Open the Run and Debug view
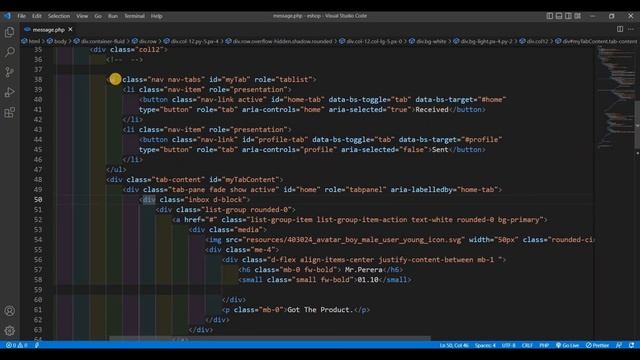Image resolution: width=640 pixels, height=360 pixels. (x=9, y=92)
